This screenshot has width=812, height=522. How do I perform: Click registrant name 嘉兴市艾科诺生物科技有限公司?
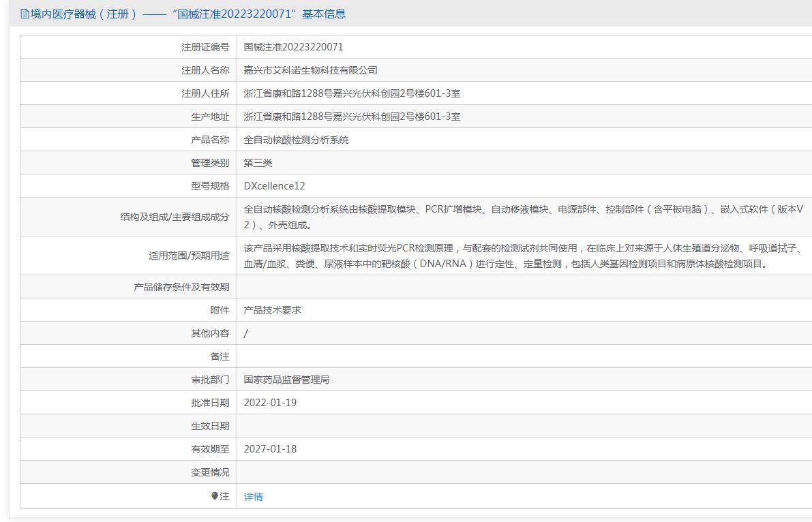[x=310, y=70]
